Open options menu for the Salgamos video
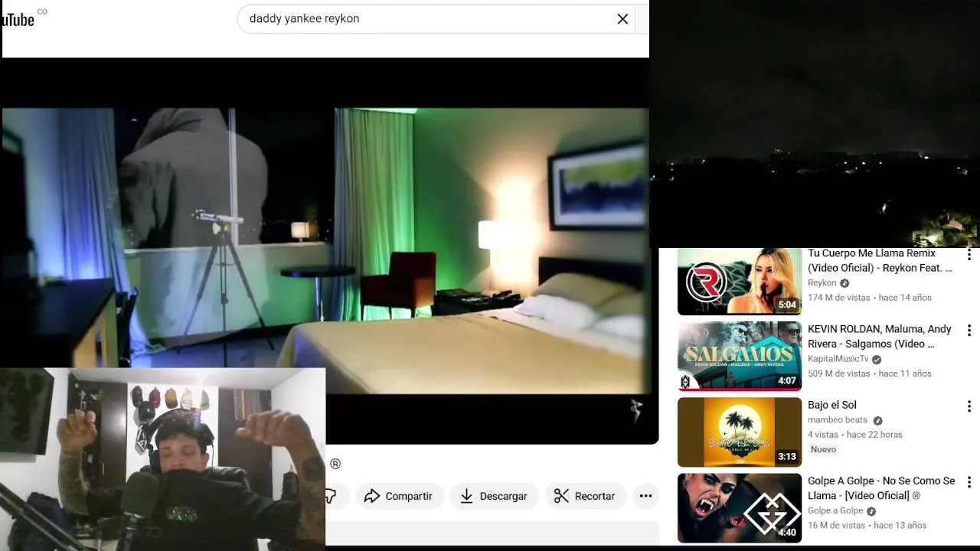 pos(969,331)
